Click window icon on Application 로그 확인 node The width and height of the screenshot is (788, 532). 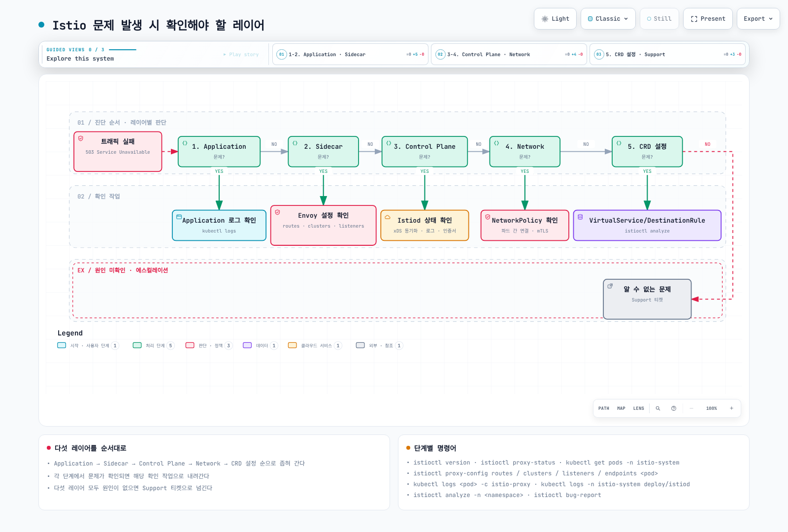179,217
